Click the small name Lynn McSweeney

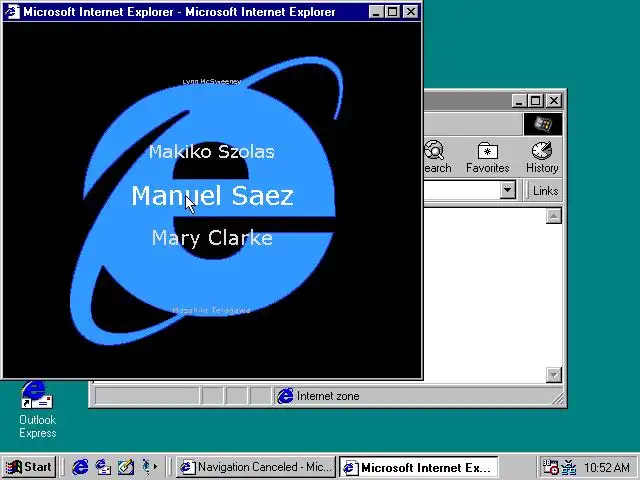211,82
